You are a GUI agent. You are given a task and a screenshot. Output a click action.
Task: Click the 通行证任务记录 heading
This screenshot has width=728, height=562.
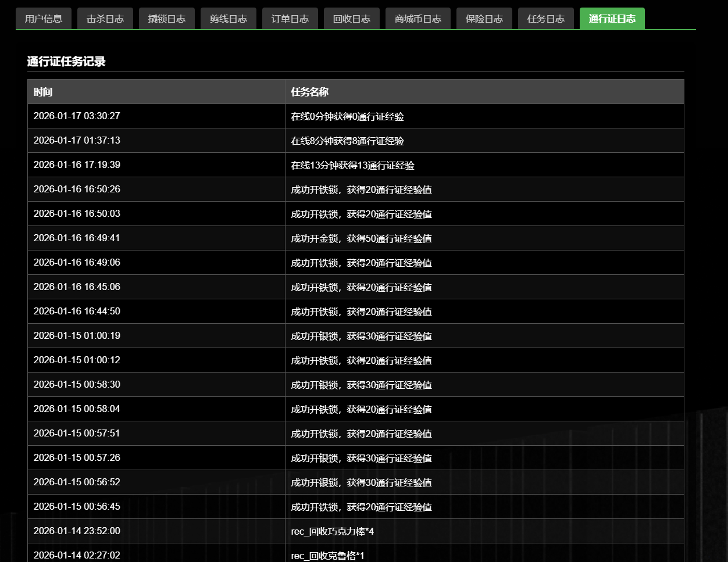[66, 62]
